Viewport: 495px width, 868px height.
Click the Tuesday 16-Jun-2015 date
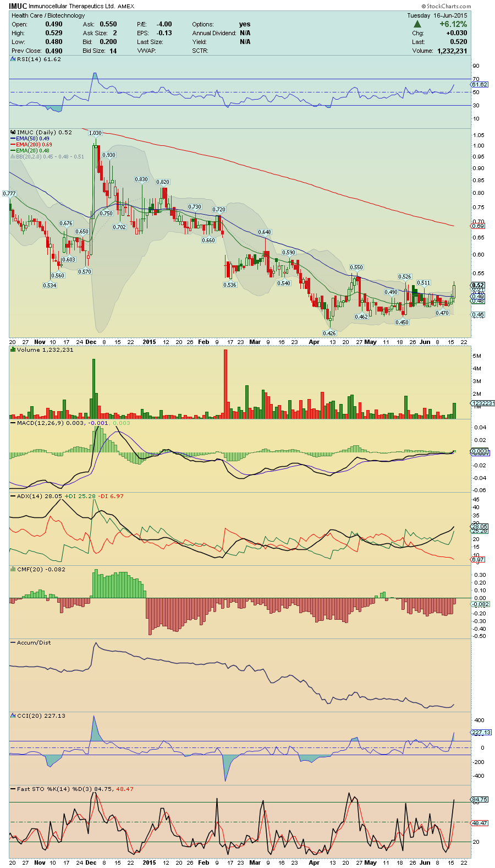point(437,15)
